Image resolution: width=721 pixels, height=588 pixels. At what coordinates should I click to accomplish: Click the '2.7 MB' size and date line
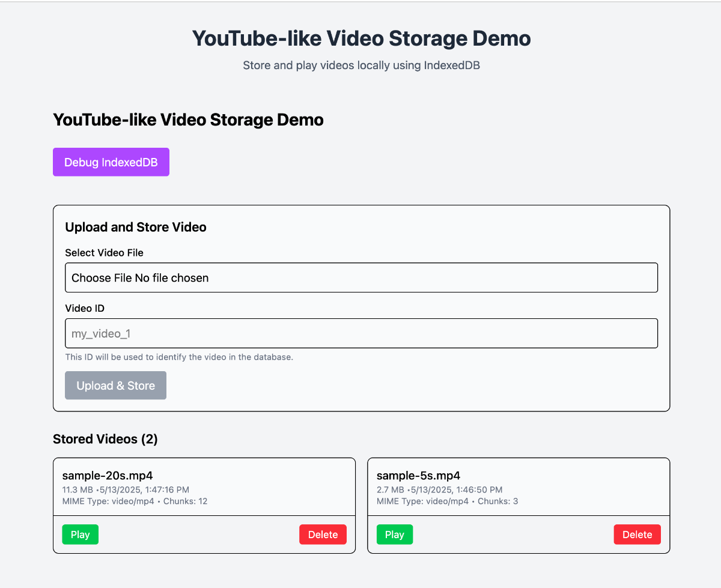(439, 490)
